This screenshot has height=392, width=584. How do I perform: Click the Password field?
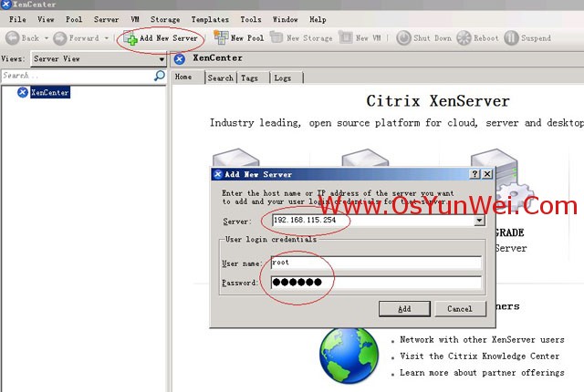click(x=376, y=283)
